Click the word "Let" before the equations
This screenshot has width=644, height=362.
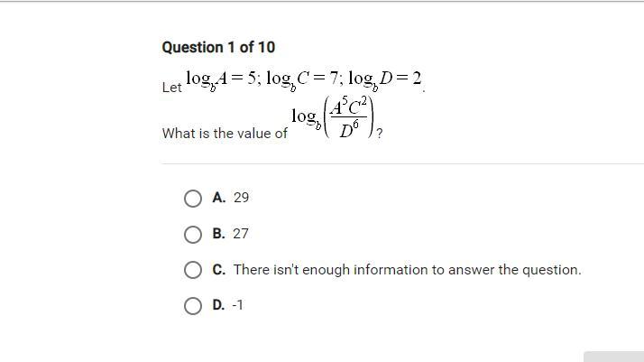click(x=171, y=88)
